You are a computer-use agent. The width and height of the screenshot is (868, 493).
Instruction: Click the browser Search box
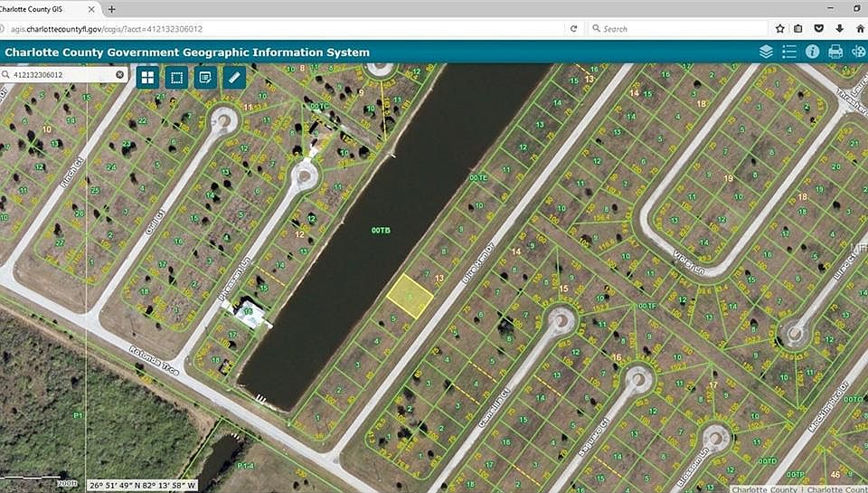(x=677, y=29)
